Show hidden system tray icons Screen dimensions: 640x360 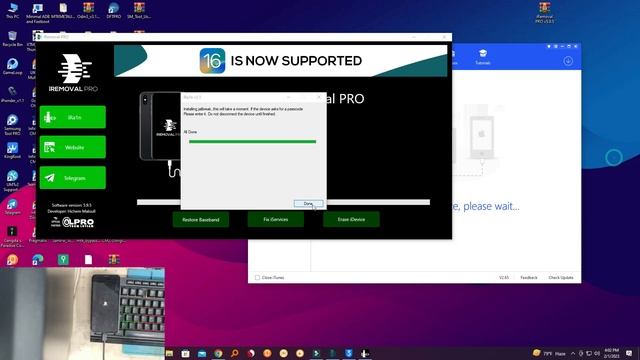(573, 353)
